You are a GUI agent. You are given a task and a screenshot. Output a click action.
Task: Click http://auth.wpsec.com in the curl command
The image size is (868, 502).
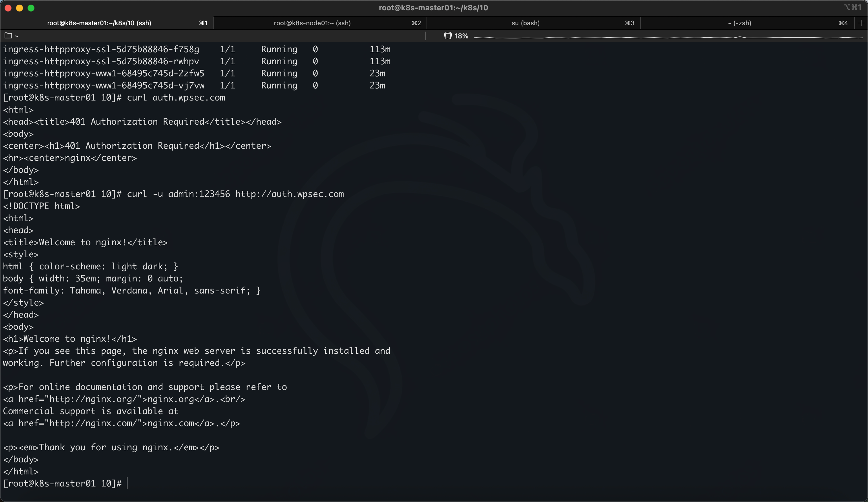[289, 194]
